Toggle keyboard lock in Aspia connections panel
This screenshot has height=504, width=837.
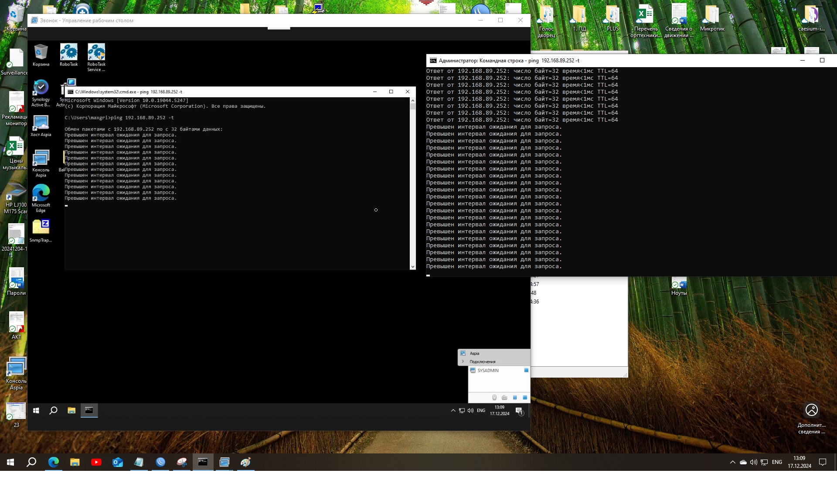504,398
